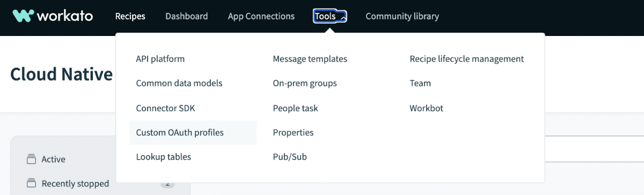Open Properties from Tools menu

(x=294, y=132)
